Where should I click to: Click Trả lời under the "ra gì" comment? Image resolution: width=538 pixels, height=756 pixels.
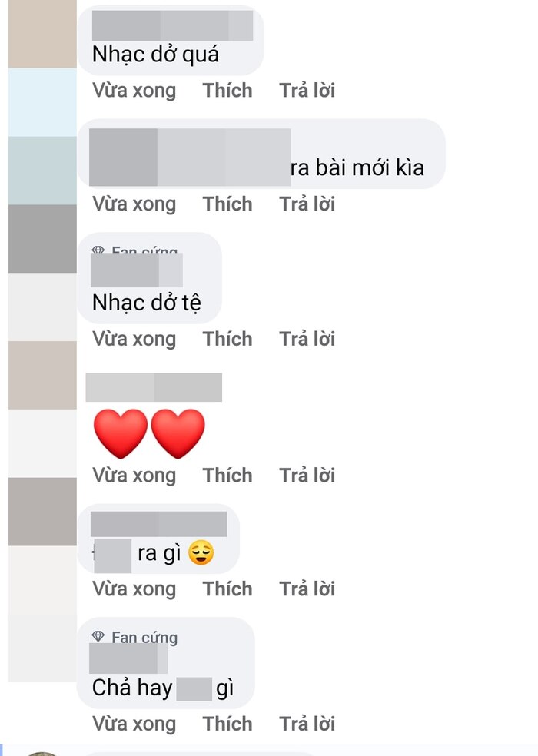(x=307, y=589)
